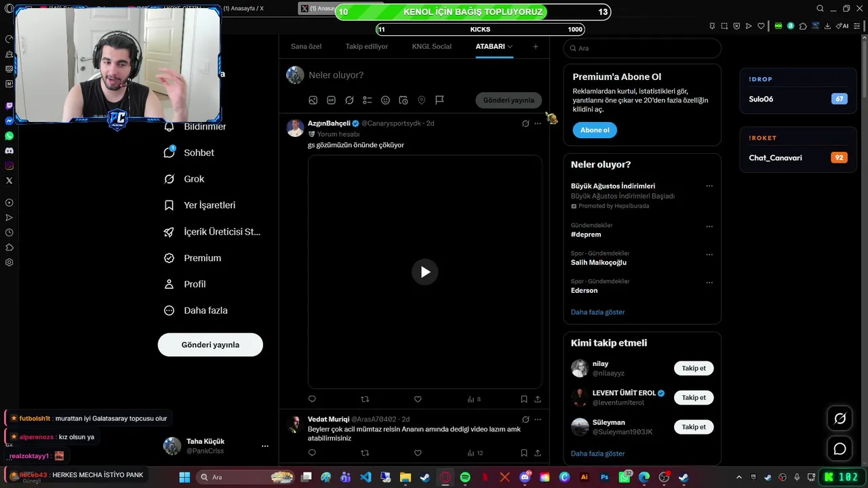Image resolution: width=868 pixels, height=488 pixels.
Task: Open account menu next to Taha Küçük
Action: point(265,446)
